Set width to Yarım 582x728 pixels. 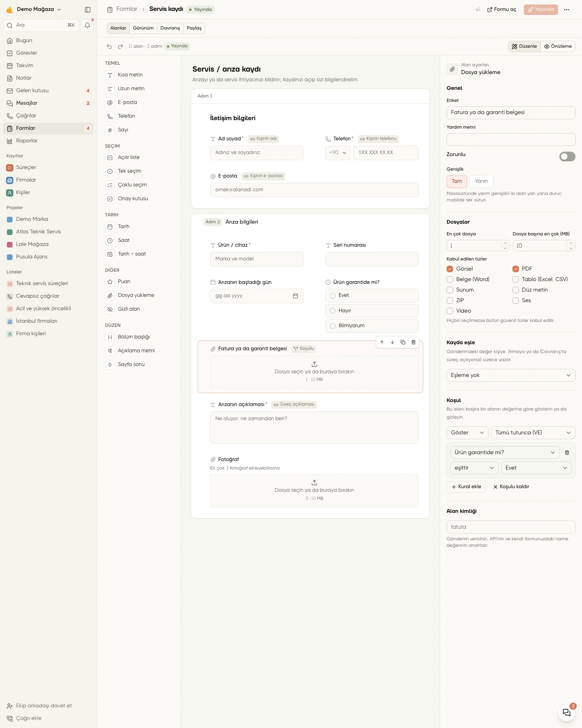coord(481,181)
